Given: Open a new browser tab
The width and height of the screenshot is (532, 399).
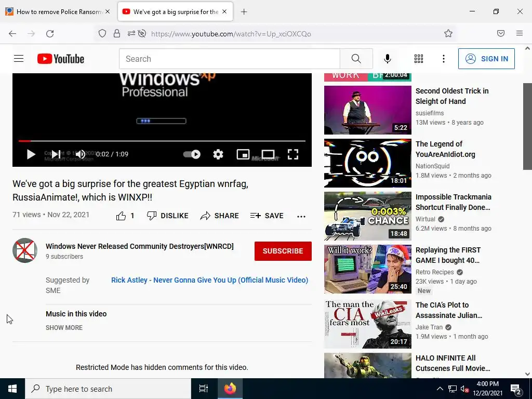Looking at the screenshot, I should (244, 12).
